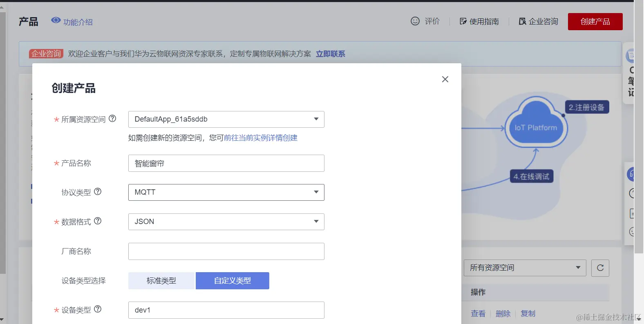Click 删除 in the 操作 column

503,313
